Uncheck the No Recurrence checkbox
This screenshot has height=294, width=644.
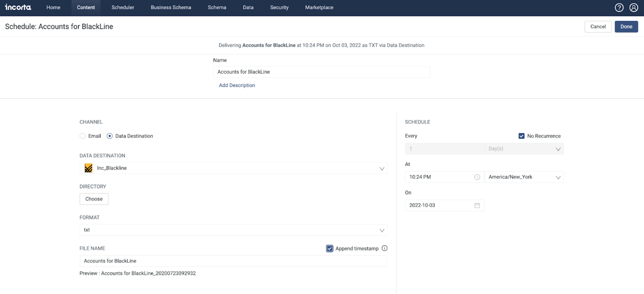click(521, 136)
